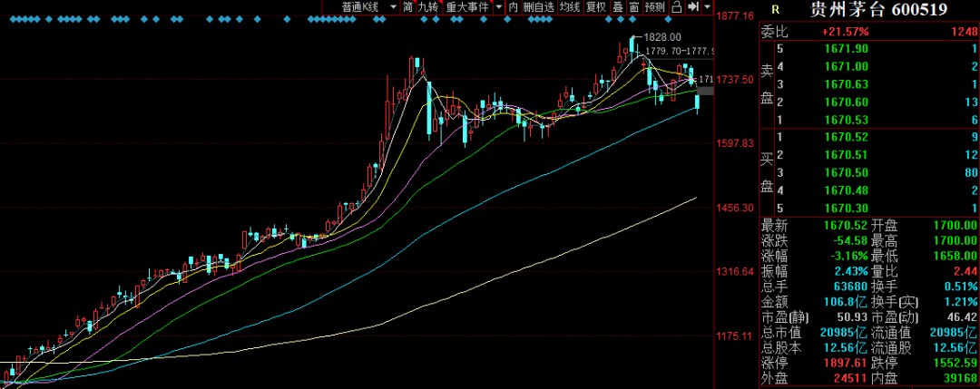Viewport: 980px width, 389px height.
Task: Select buy level 2 price 1670.51
Action: tap(845, 155)
